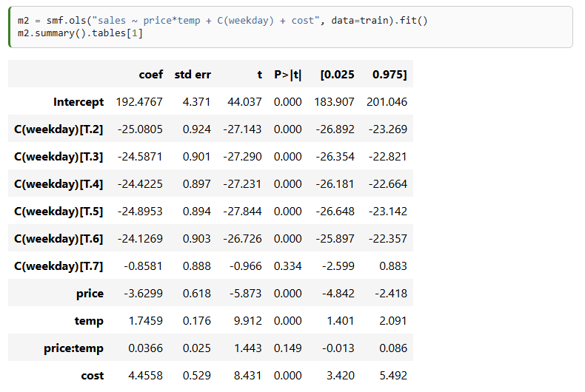The width and height of the screenshot is (585, 392).
Task: Click std err value 0.618
Action: [197, 294]
